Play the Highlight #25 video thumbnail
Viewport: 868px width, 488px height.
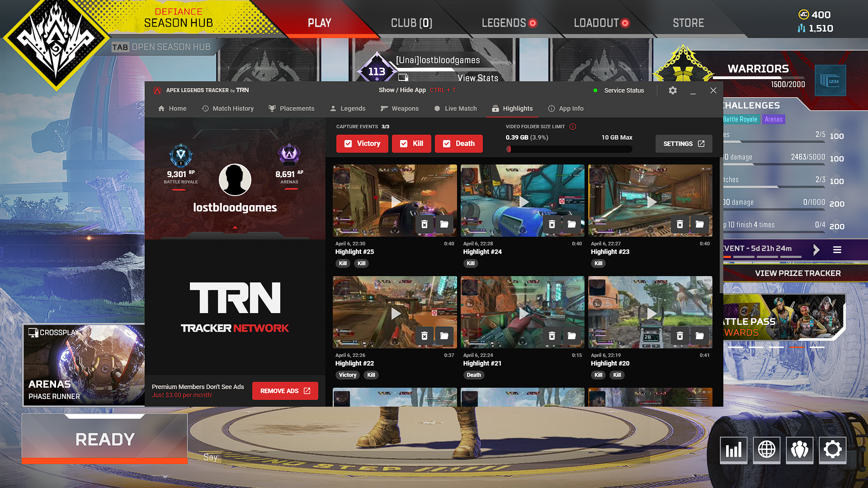[x=395, y=201]
